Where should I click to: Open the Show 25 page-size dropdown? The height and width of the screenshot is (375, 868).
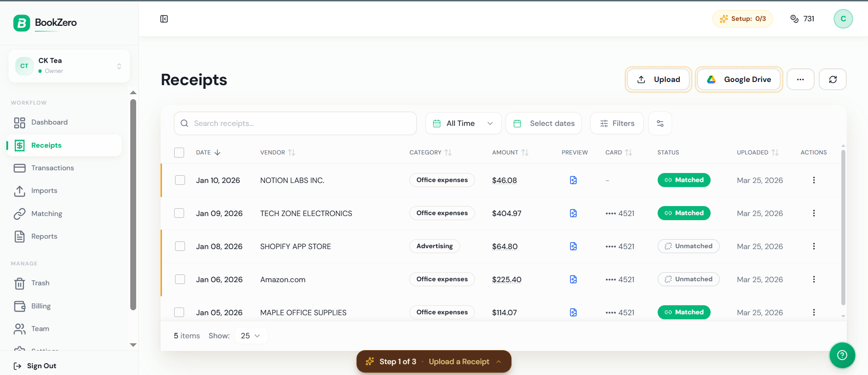(x=251, y=336)
